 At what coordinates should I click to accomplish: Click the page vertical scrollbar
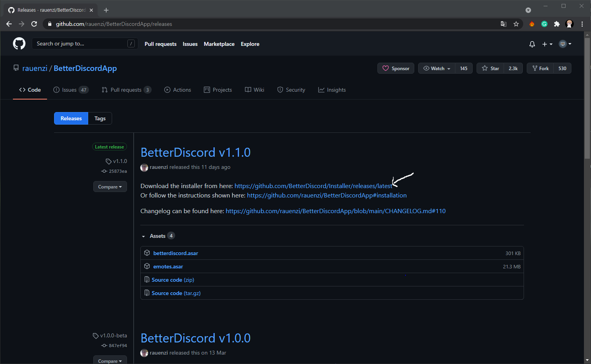click(587, 98)
